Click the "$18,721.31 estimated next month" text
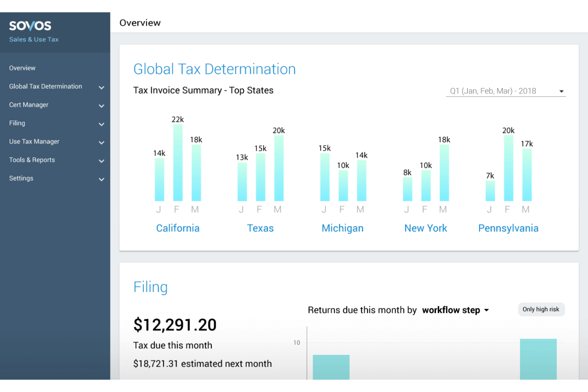Screen dimensions: 588x392 (203, 364)
